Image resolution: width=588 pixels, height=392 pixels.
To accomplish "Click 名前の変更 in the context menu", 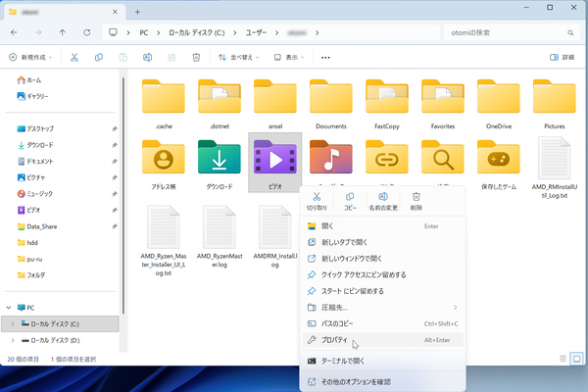I will [383, 202].
